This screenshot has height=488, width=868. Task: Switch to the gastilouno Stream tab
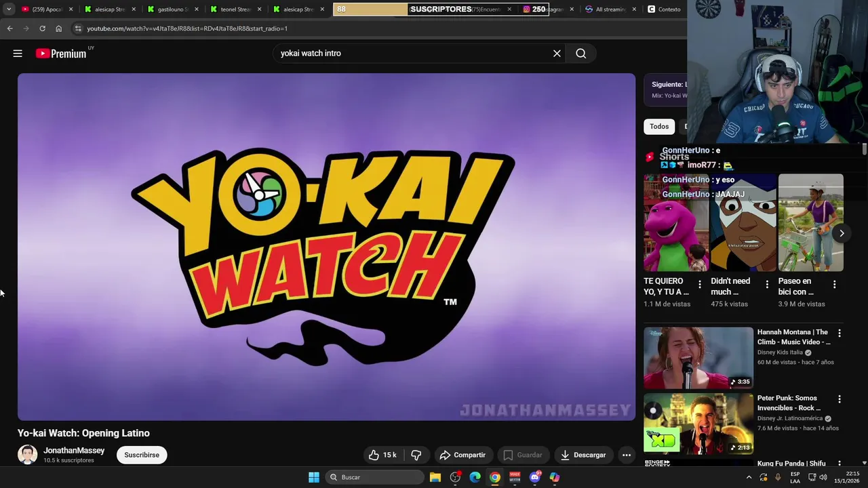click(173, 9)
